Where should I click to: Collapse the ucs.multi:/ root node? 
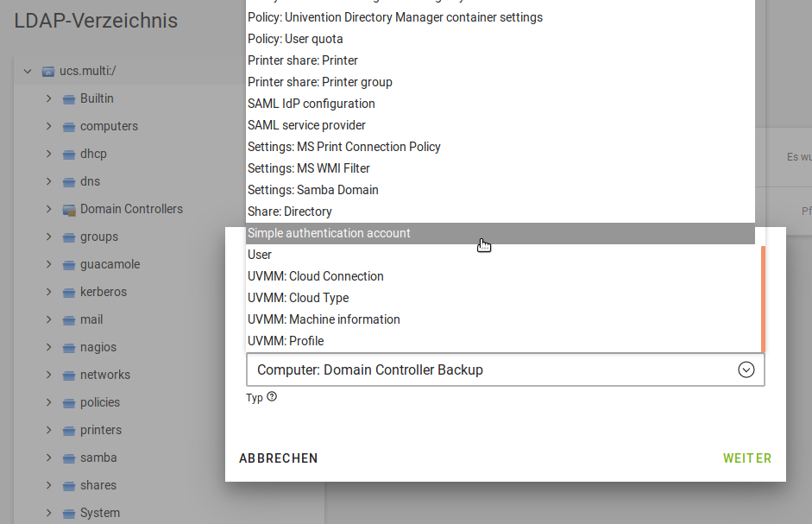tap(28, 71)
